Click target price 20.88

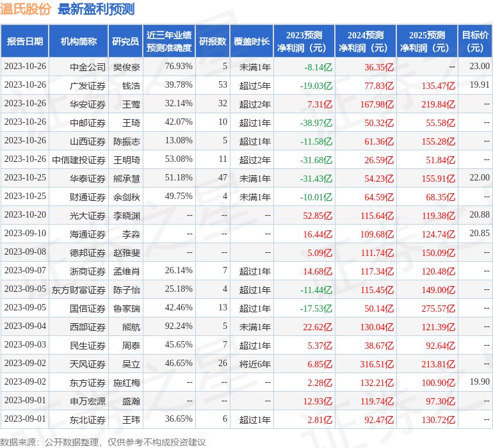480,214
